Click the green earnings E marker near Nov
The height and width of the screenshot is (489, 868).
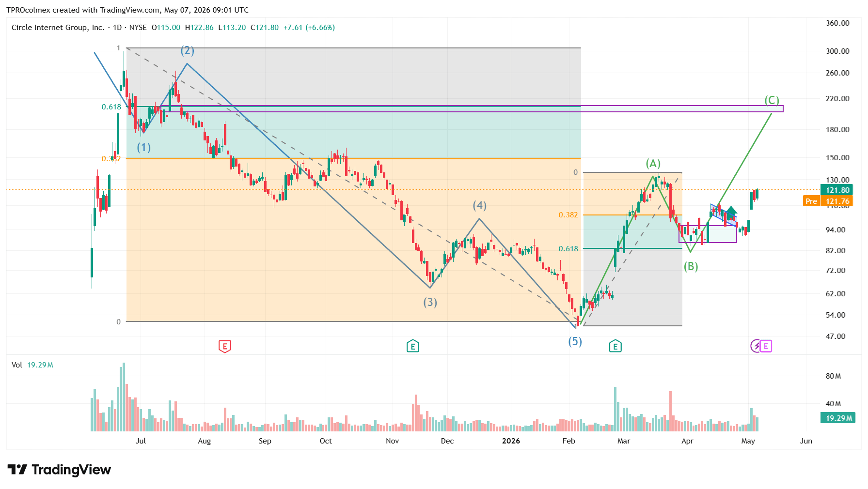click(x=412, y=346)
